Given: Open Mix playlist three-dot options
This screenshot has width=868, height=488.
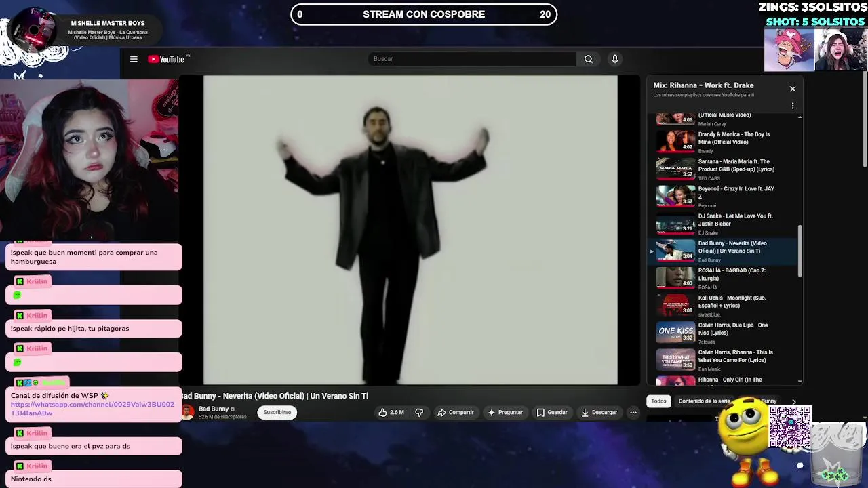Looking at the screenshot, I should [x=792, y=106].
